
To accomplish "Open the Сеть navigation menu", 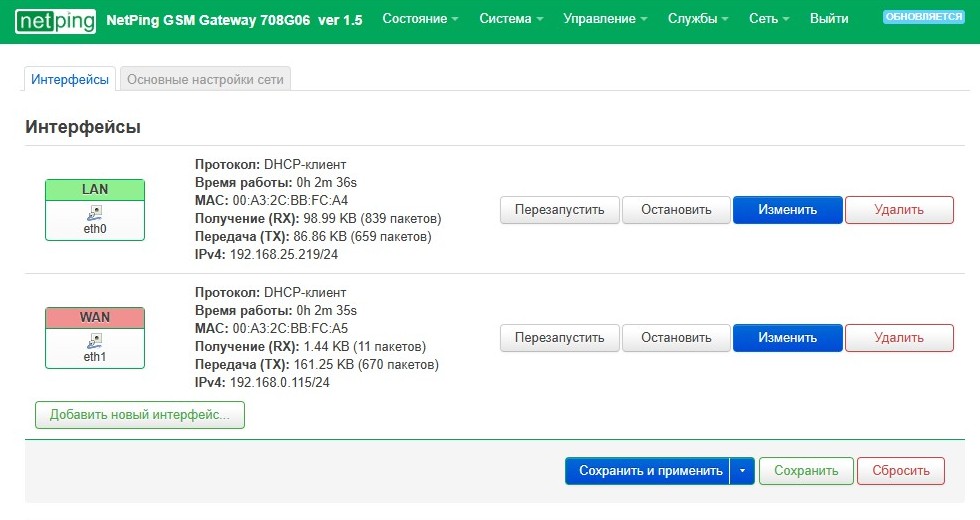I will click(x=770, y=19).
